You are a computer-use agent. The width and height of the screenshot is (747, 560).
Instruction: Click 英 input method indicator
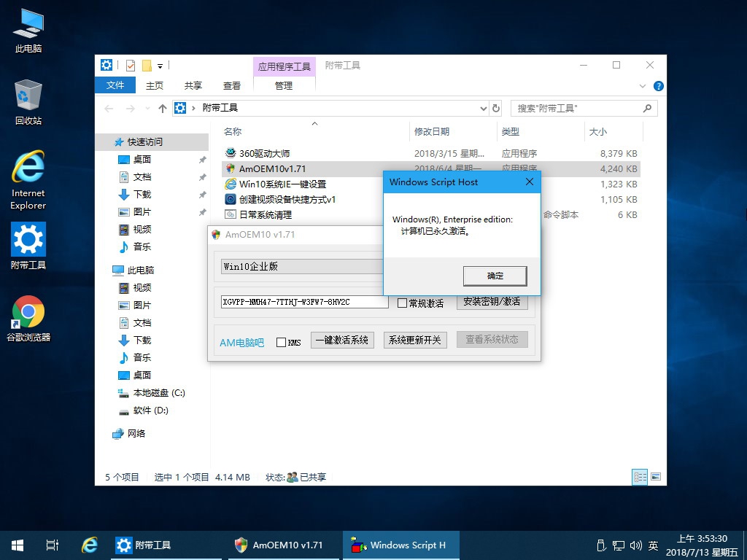click(x=653, y=545)
